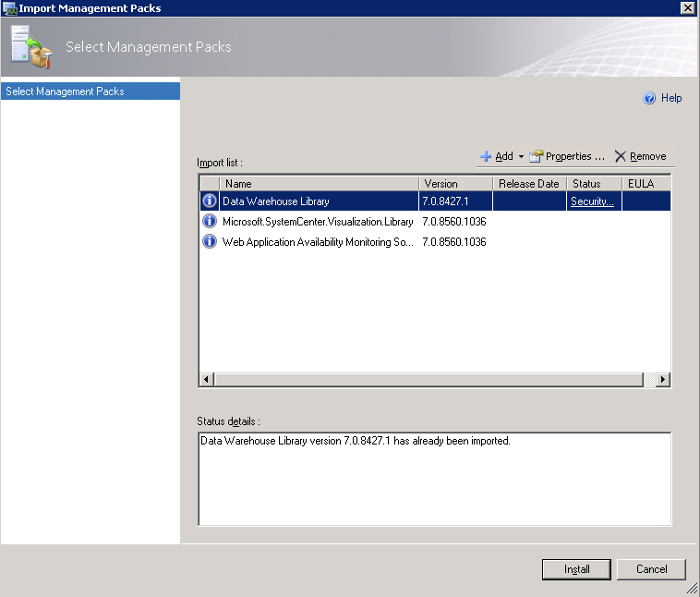700x597 pixels.
Task: Click inside the Status details text box
Action: point(435,479)
